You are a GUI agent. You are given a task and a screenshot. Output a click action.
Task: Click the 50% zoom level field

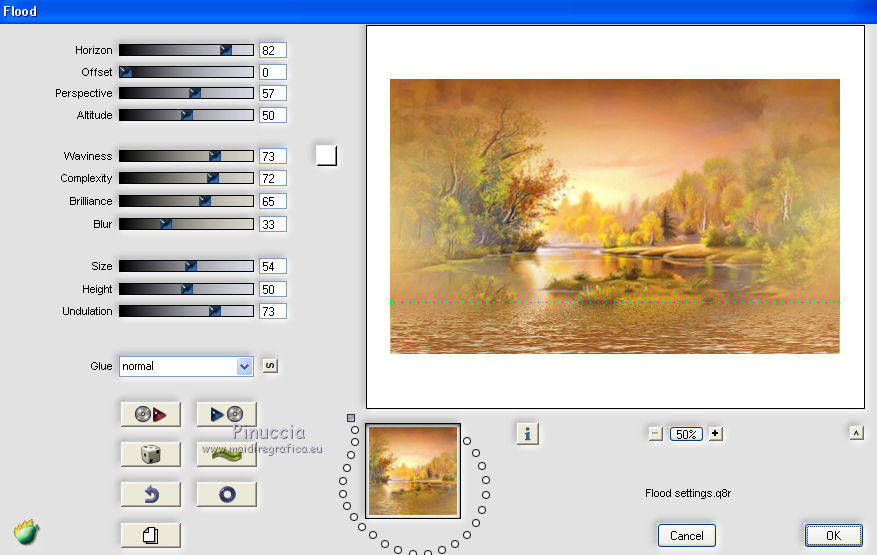point(686,434)
